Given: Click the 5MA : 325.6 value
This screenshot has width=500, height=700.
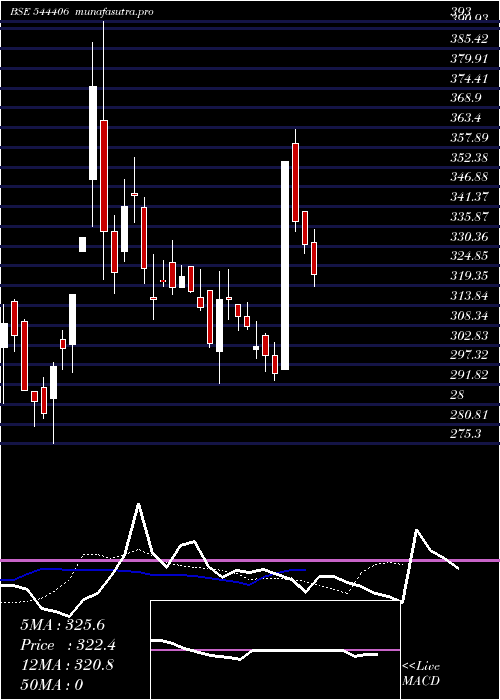Looking at the screenshot, I should (x=62, y=625).
